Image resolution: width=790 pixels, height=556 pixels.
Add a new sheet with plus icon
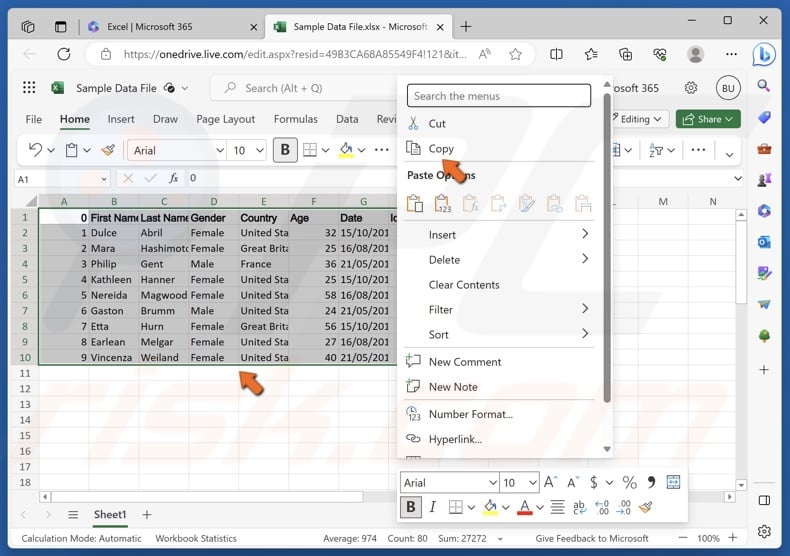pos(147,514)
